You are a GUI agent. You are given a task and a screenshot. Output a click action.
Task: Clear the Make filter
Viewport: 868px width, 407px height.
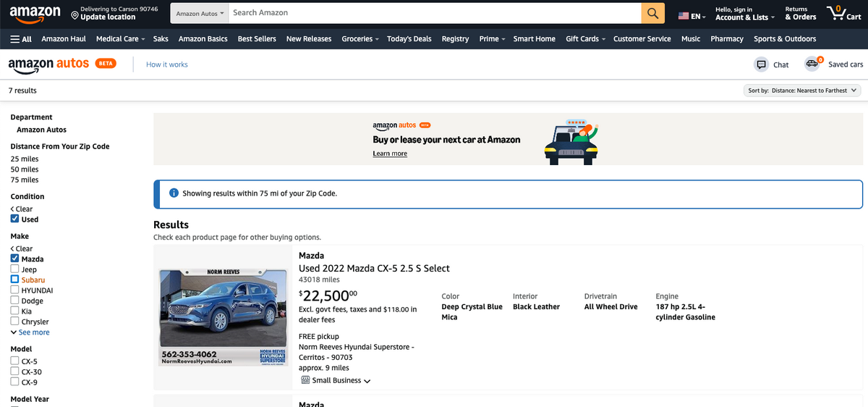coord(22,248)
